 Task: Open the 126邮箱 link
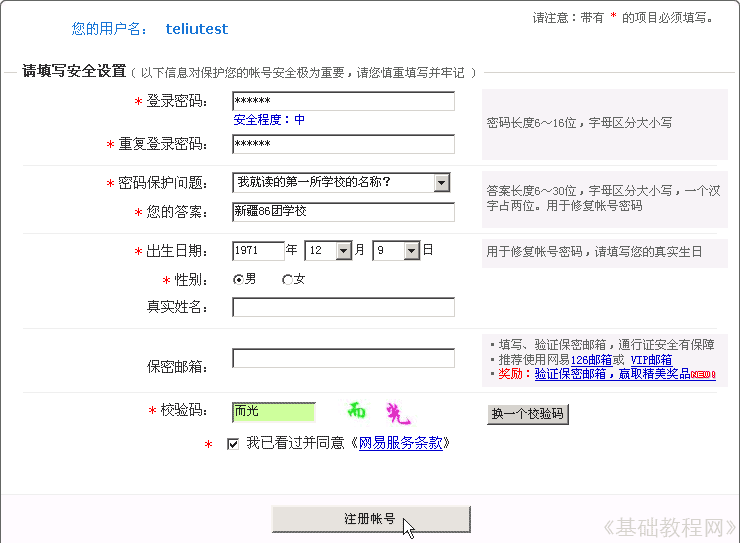pos(591,360)
